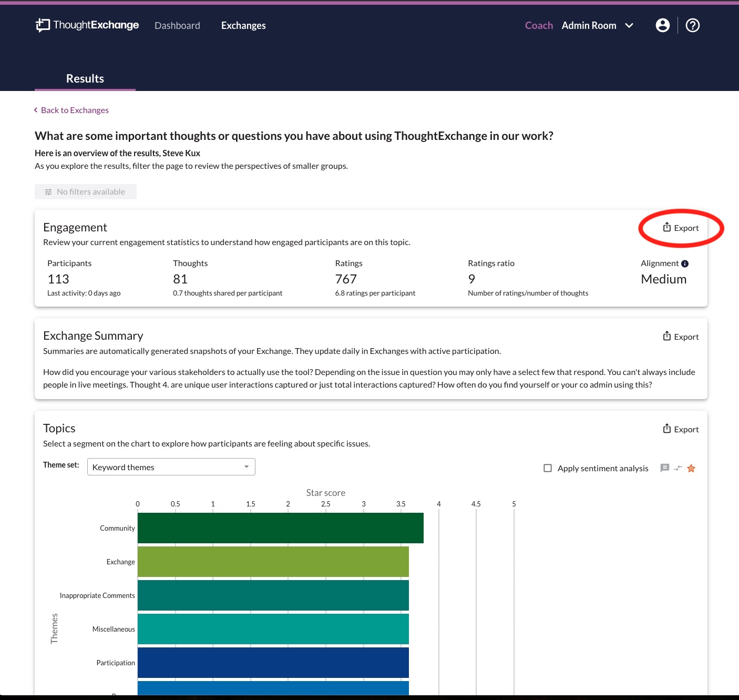This screenshot has height=700, width=739.
Task: Select the orange star score icon
Action: [x=691, y=468]
